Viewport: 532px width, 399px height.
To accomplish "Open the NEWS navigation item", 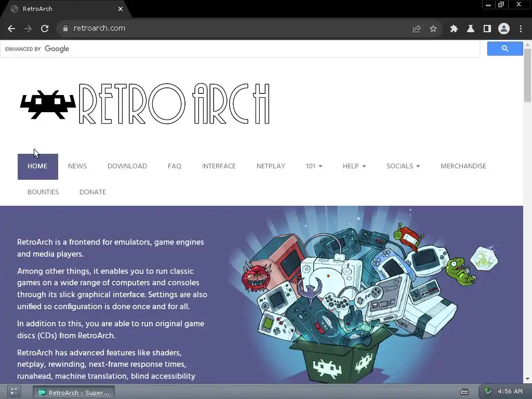I will pos(77,166).
